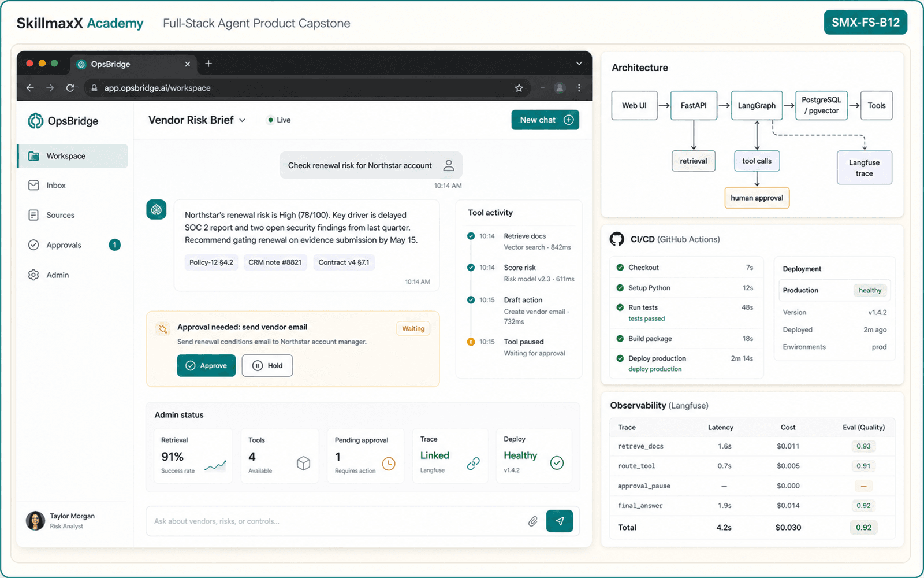Viewport: 924px width, 578px height.
Task: Open a new browser tab
Action: click(208, 64)
